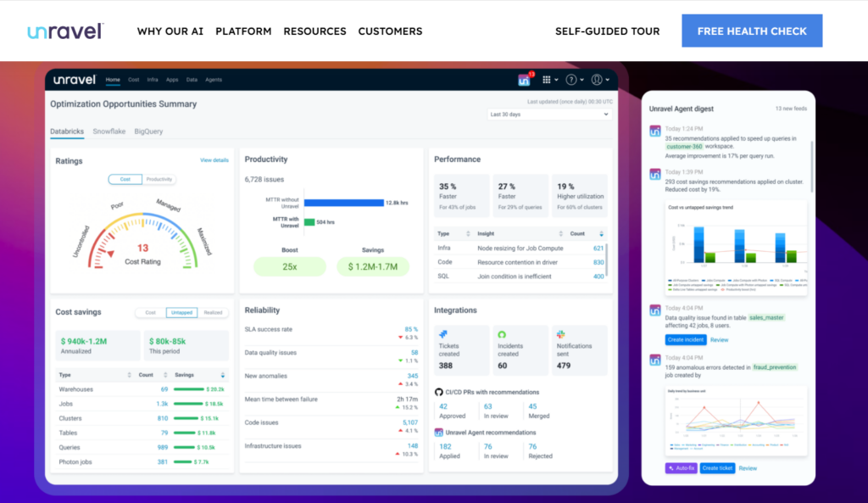Open the Cost tab in dashboard header
Image resolution: width=868 pixels, height=503 pixels.
tap(133, 80)
